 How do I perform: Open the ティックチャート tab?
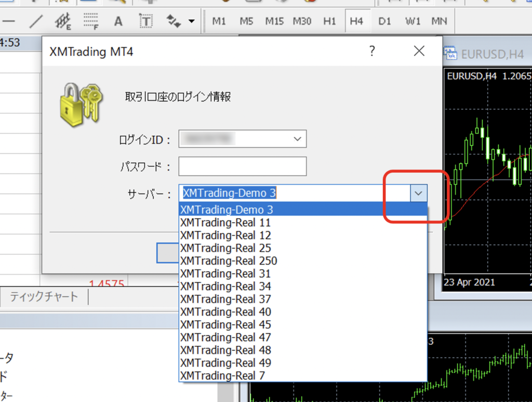point(44,296)
